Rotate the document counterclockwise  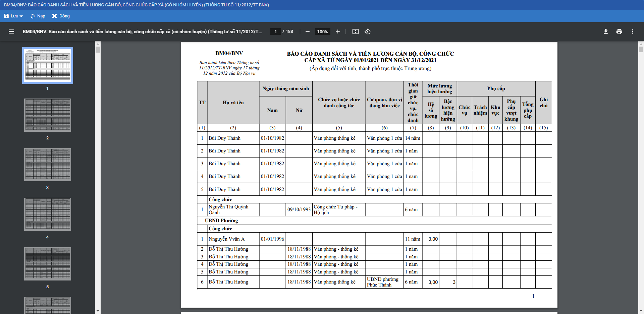click(368, 32)
